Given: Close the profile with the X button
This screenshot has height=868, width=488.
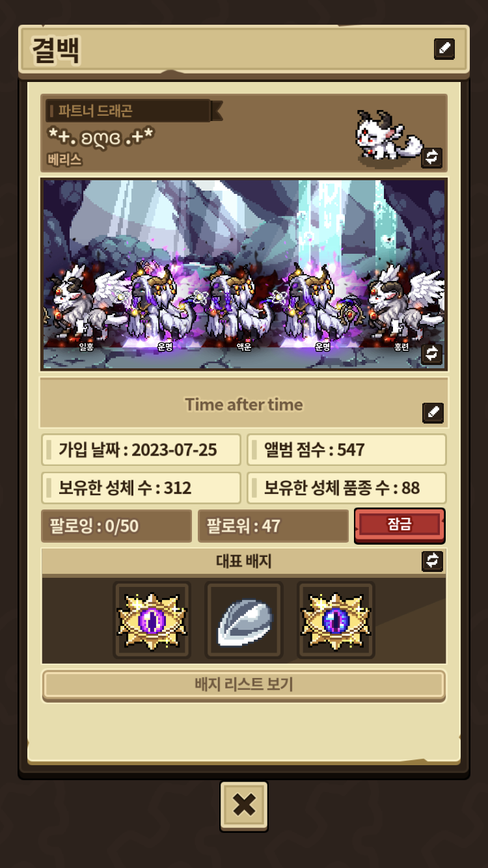Looking at the screenshot, I should click(244, 806).
